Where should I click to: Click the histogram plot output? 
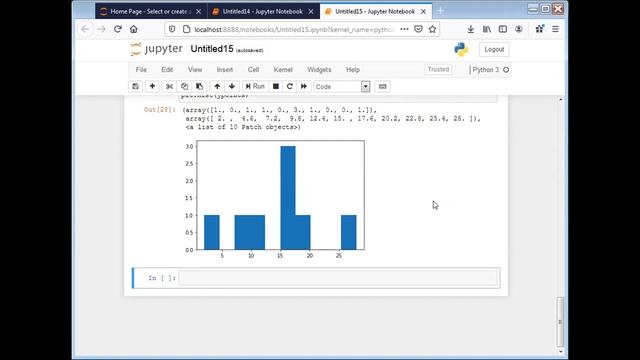(274, 199)
